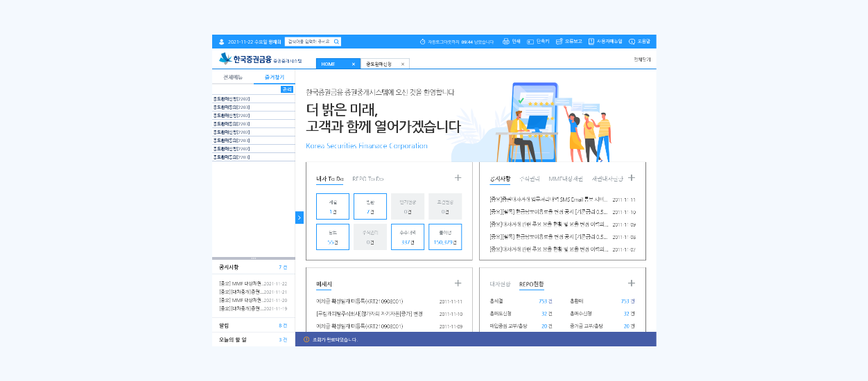Viewport: 868px width, 381px height.
Task: Open the To Do card showing 337건
Action: (x=408, y=237)
